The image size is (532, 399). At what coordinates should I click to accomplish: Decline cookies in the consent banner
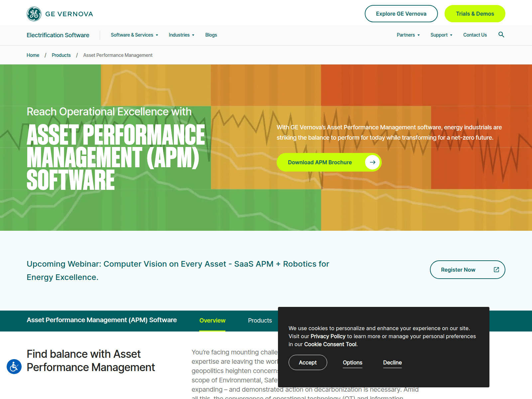tap(392, 362)
